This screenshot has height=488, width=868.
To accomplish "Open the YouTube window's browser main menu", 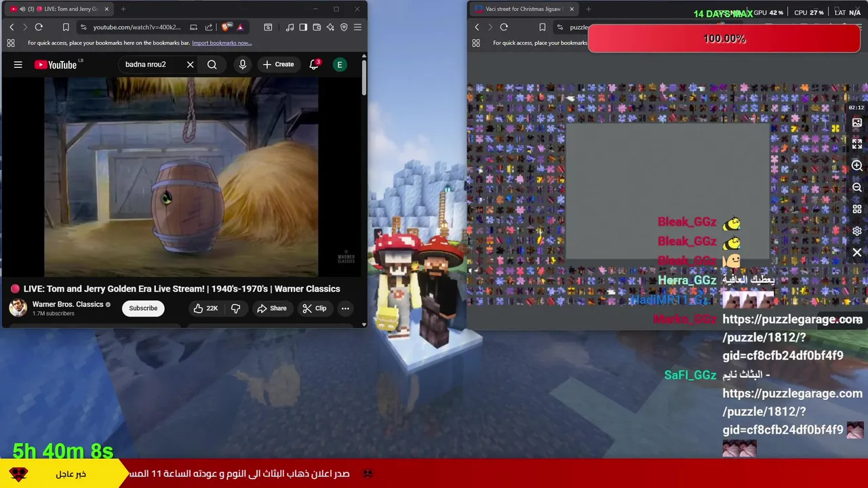I will pos(357,27).
